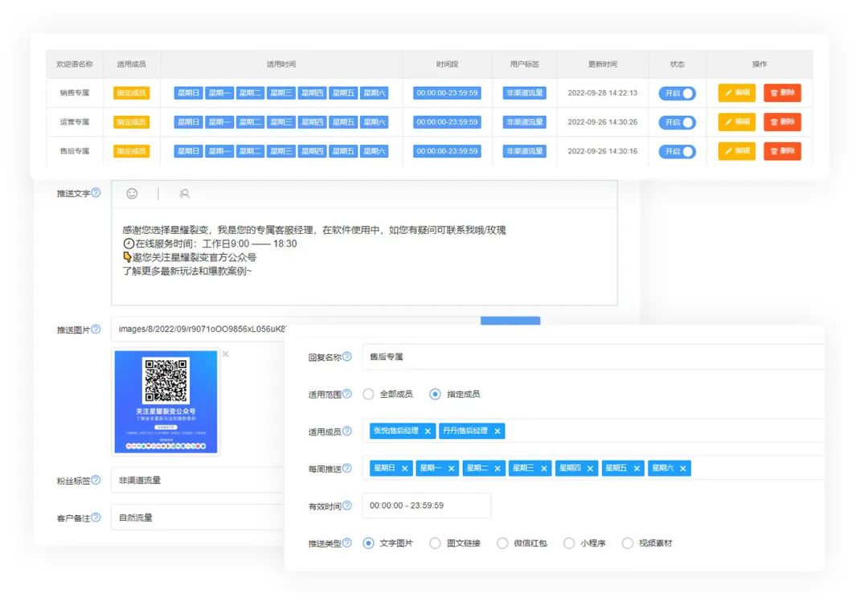Toggle off 开启 switch for 销售专属
The image size is (868, 602).
[677, 93]
